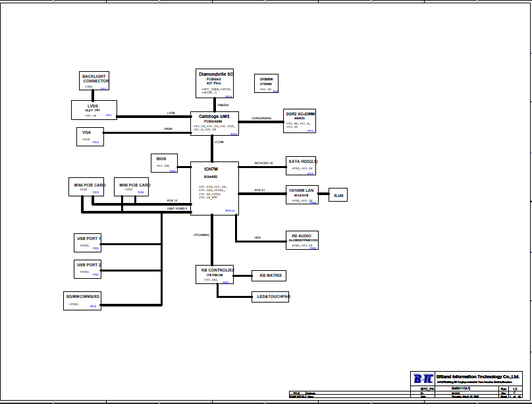This screenshot has height=404, width=532.
Task: Click the LED&TOUCHPAD box
Action: [271, 297]
